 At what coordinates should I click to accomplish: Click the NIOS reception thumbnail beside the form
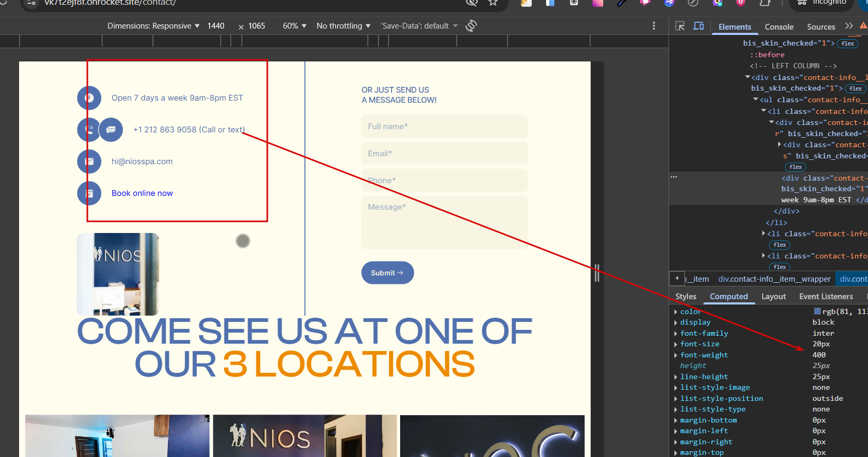coord(118,274)
